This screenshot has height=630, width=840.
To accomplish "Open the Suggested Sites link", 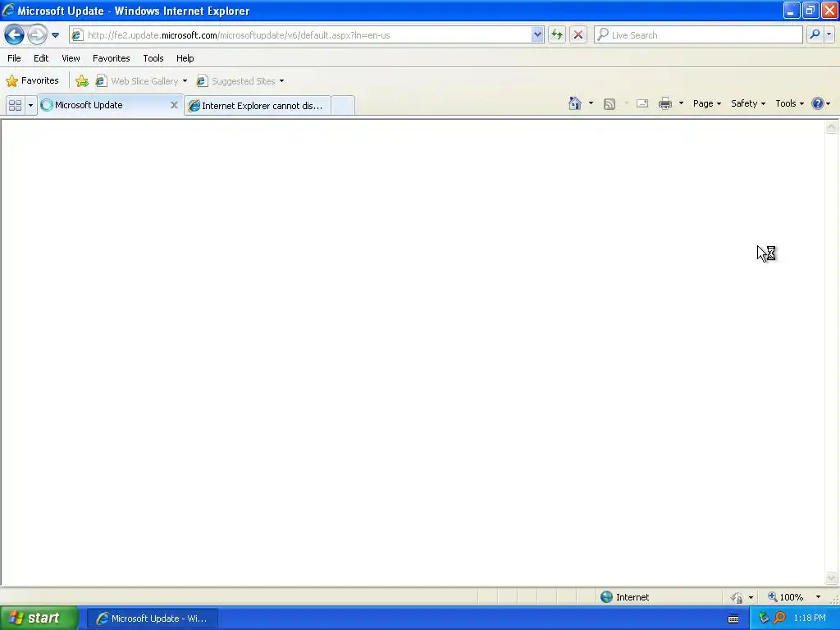I will click(x=235, y=81).
